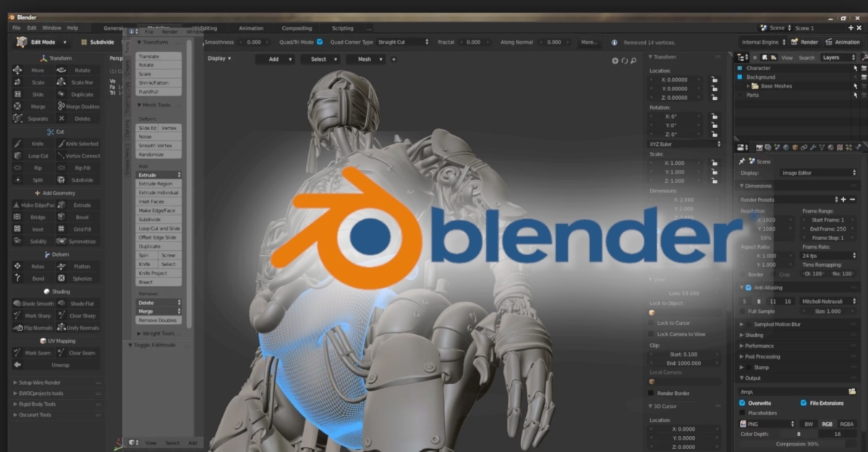Screen dimensions: 868x452
Task: Apply the Bevel tool
Action: 78,217
